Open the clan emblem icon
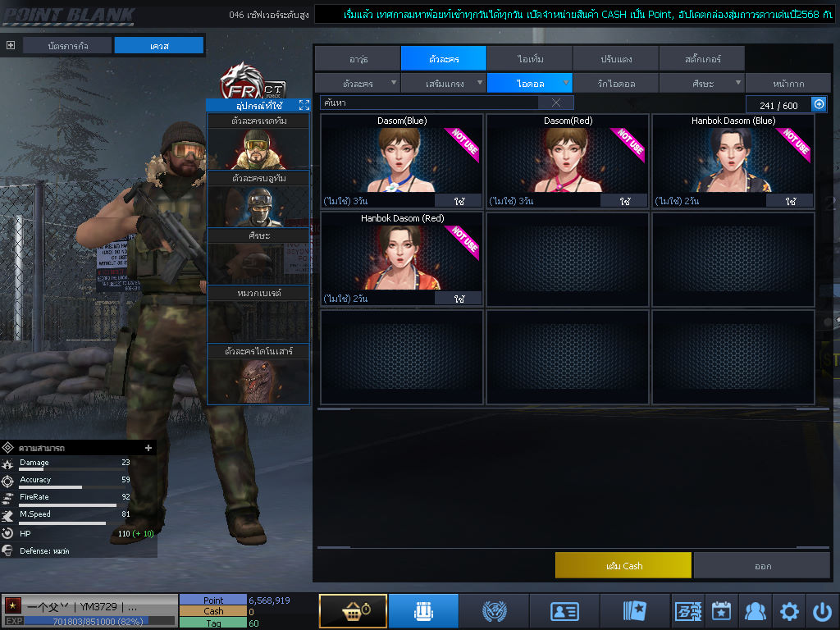Image resolution: width=840 pixels, height=630 pixels. tap(494, 611)
